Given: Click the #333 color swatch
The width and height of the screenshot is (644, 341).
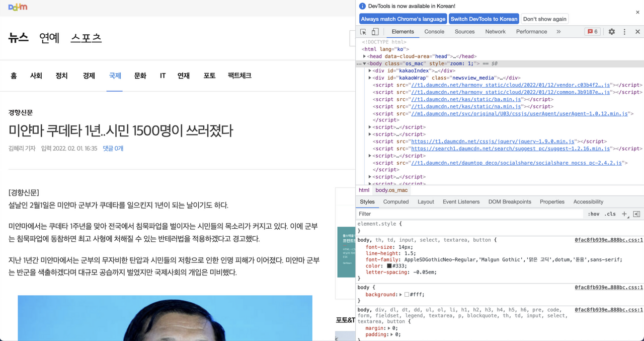Looking at the screenshot, I should pos(389,266).
